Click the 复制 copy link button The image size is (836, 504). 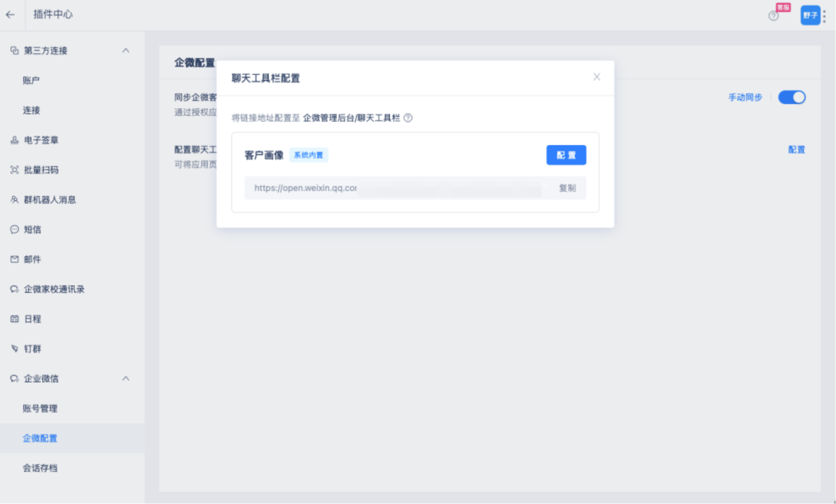pyautogui.click(x=567, y=188)
